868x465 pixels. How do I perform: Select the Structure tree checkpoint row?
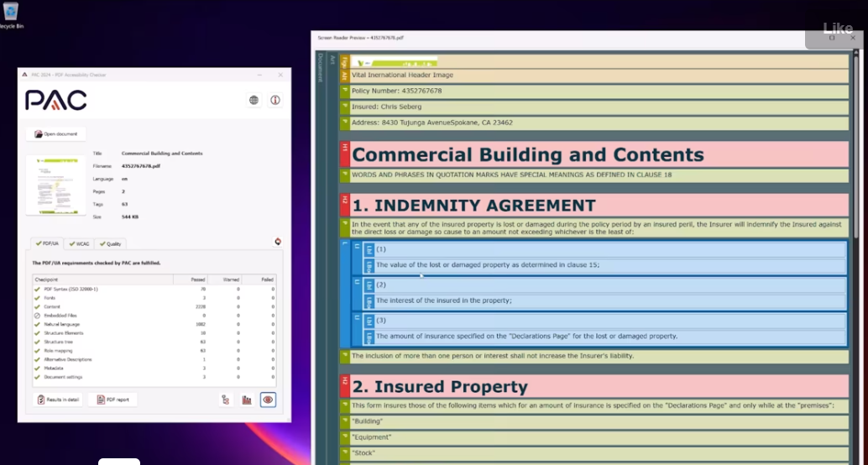click(154, 342)
